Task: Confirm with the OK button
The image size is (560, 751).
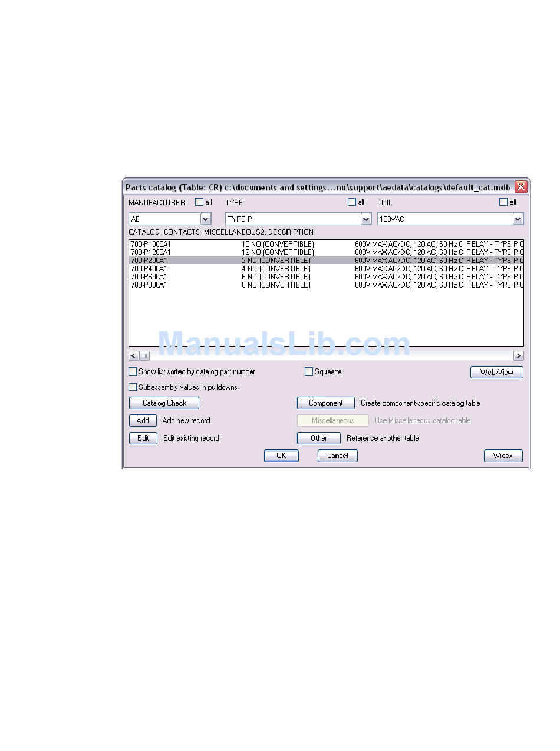Action: [x=282, y=456]
